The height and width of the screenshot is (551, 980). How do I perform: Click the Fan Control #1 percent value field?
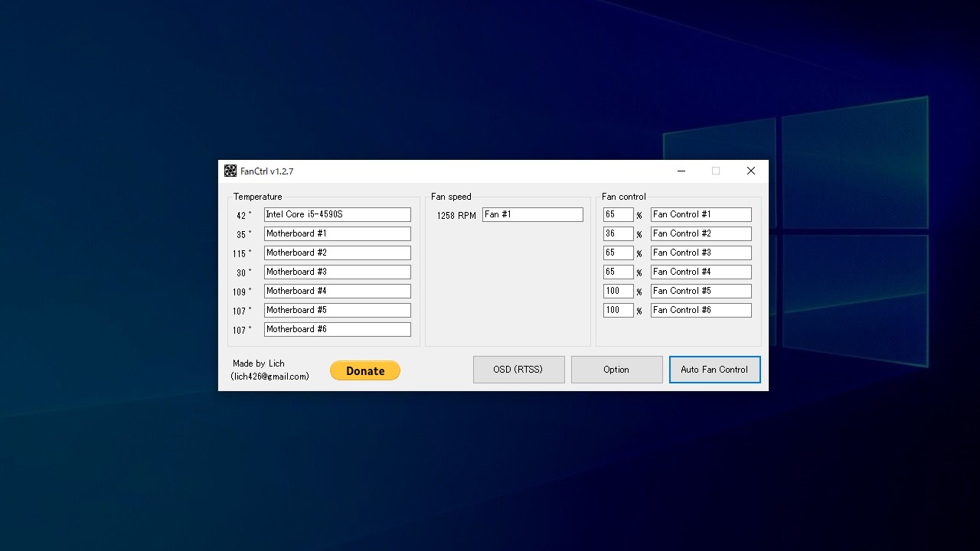click(x=619, y=215)
